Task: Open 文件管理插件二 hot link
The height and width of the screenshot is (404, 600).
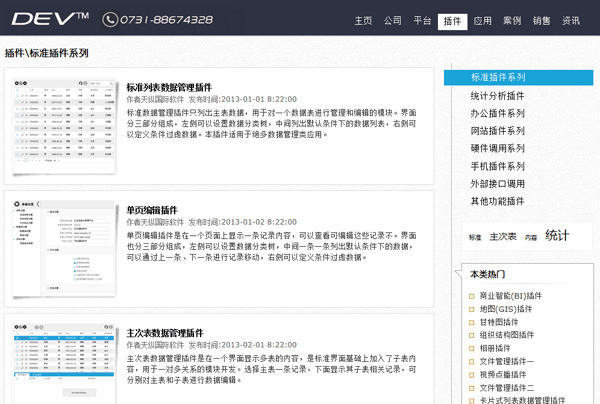Action: (x=507, y=388)
